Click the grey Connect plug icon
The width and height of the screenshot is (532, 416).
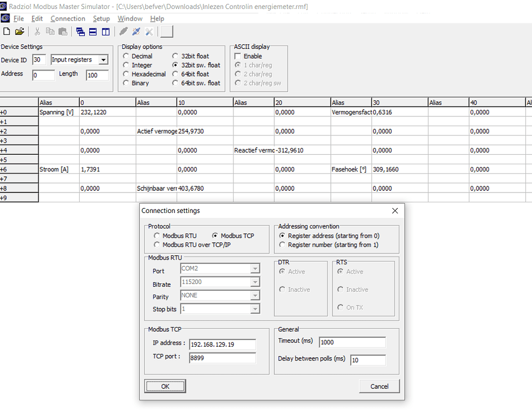coord(124,32)
